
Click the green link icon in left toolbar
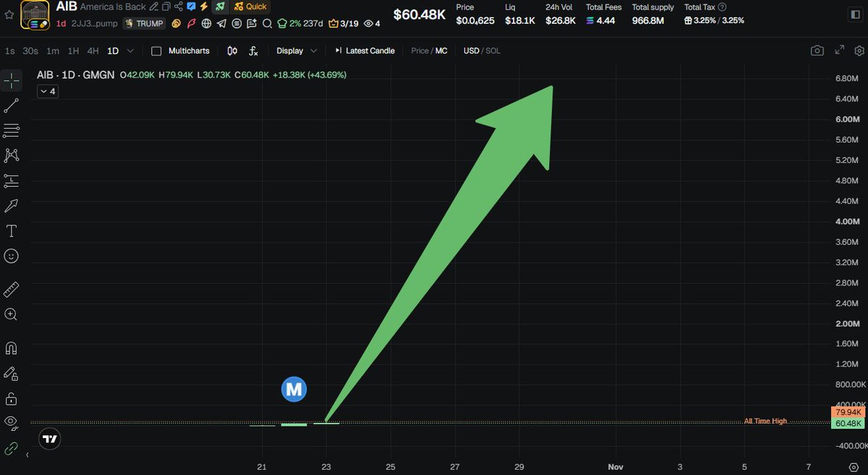click(x=11, y=449)
